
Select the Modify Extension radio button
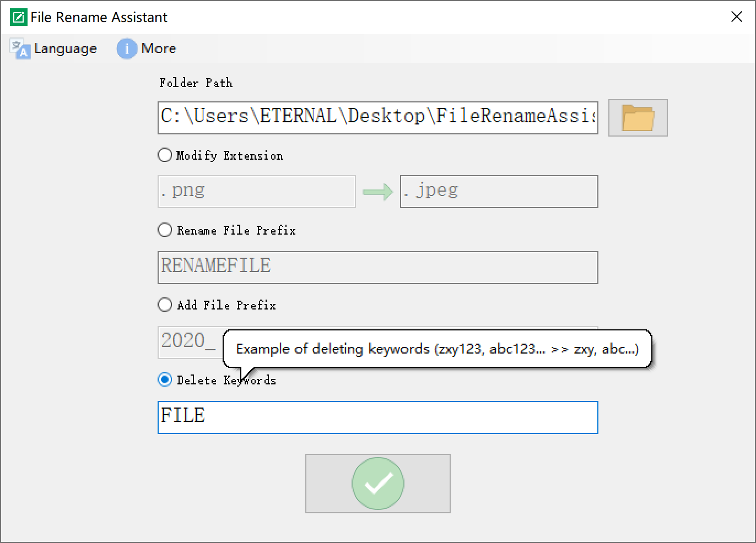(x=165, y=155)
